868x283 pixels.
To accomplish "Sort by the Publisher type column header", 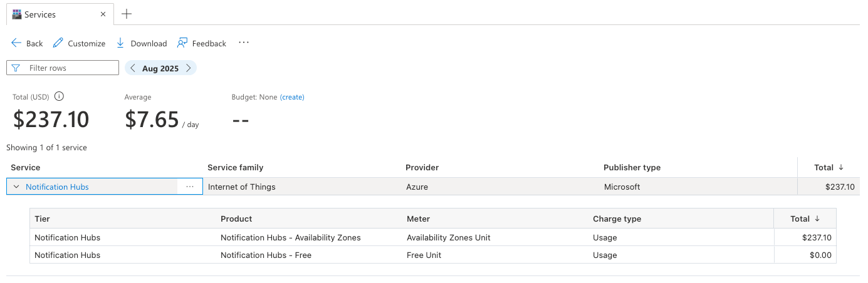I will (x=632, y=167).
